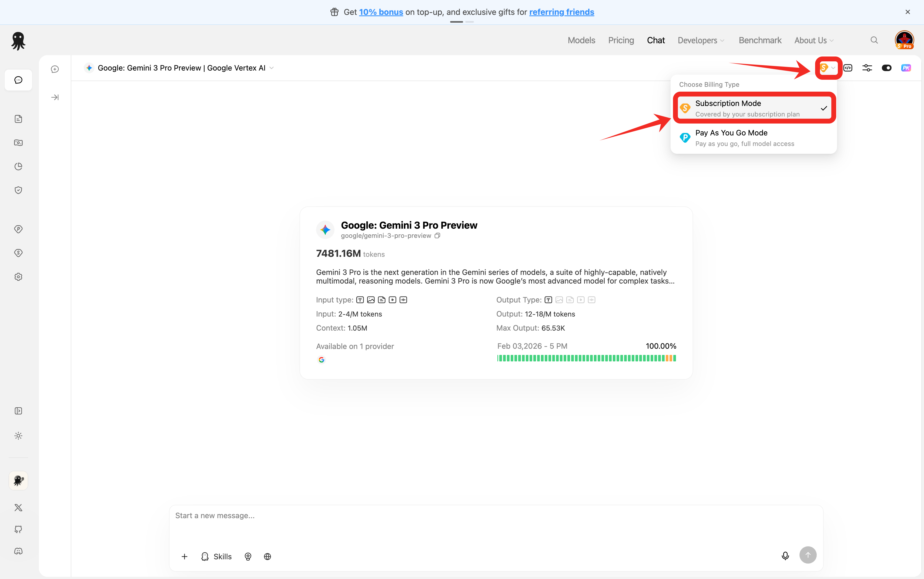Follow the 10% bonus link
The image size is (924, 579).
381,12
